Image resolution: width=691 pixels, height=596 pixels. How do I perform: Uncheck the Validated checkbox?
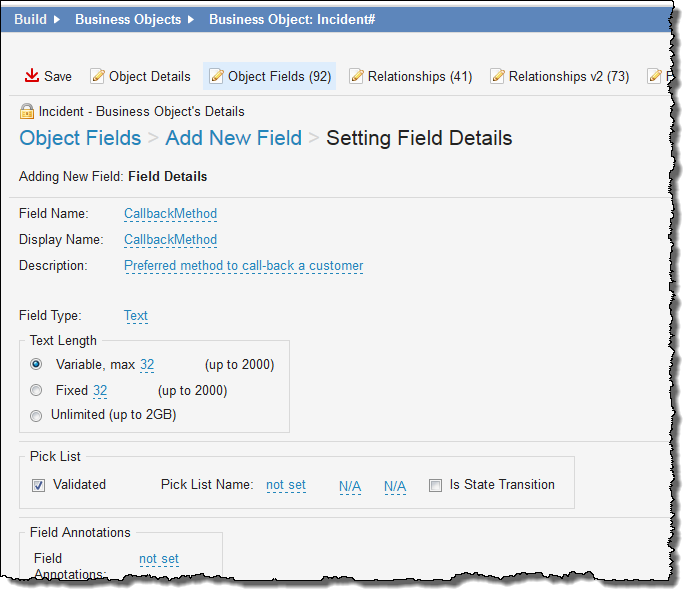38,485
